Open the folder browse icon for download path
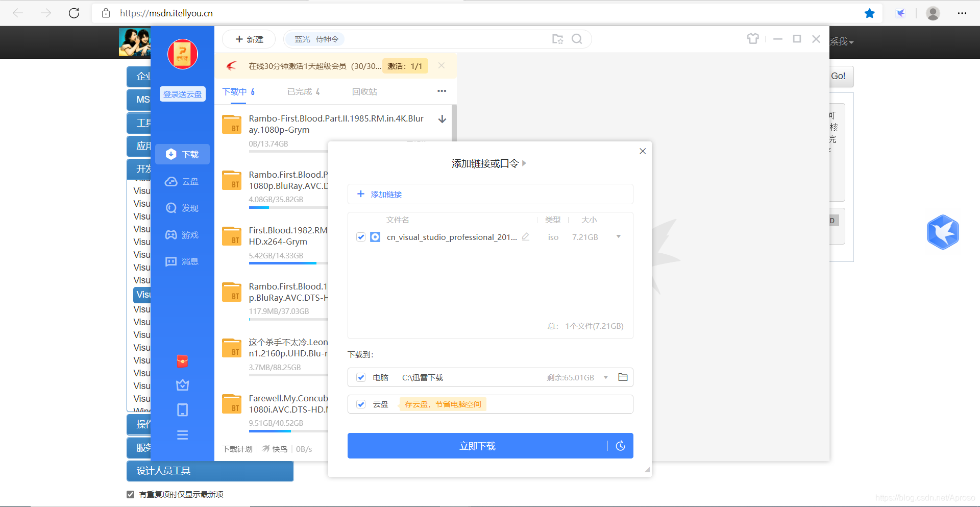Image resolution: width=980 pixels, height=507 pixels. [623, 377]
